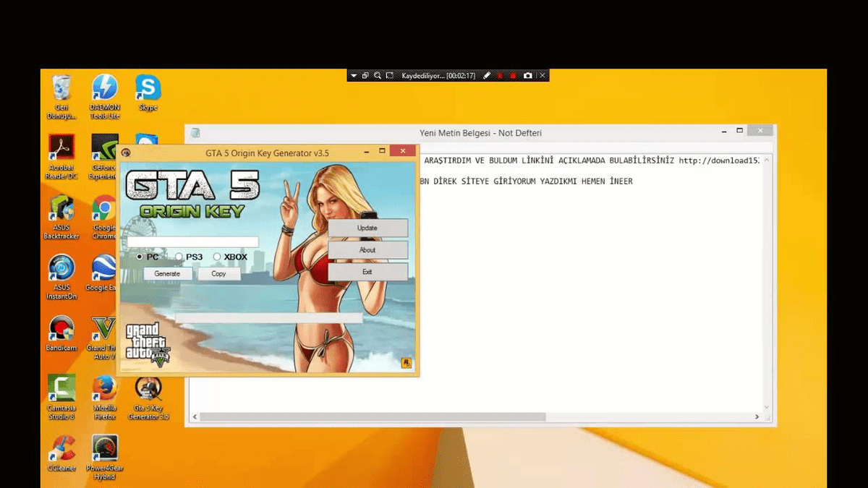Screen dimensions: 868x488
Task: Click the 'http://download15' link text in Notepad
Action: coord(719,160)
